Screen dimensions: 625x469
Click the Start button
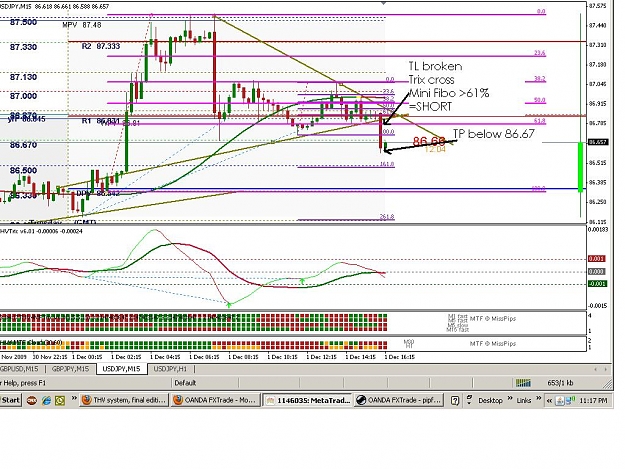coord(10,400)
